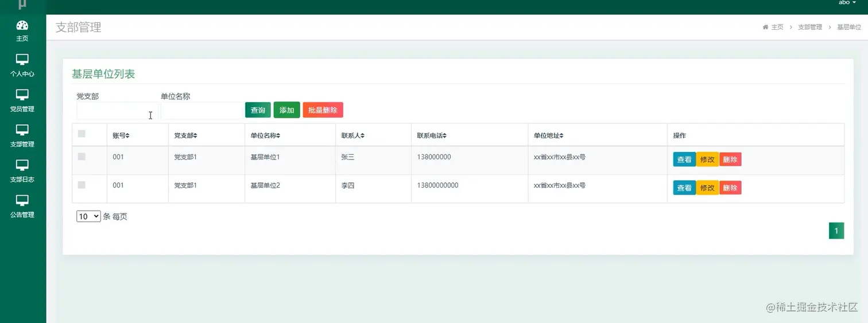868x323 pixels.
Task: Open the abo user dropdown menu
Action: (847, 3)
